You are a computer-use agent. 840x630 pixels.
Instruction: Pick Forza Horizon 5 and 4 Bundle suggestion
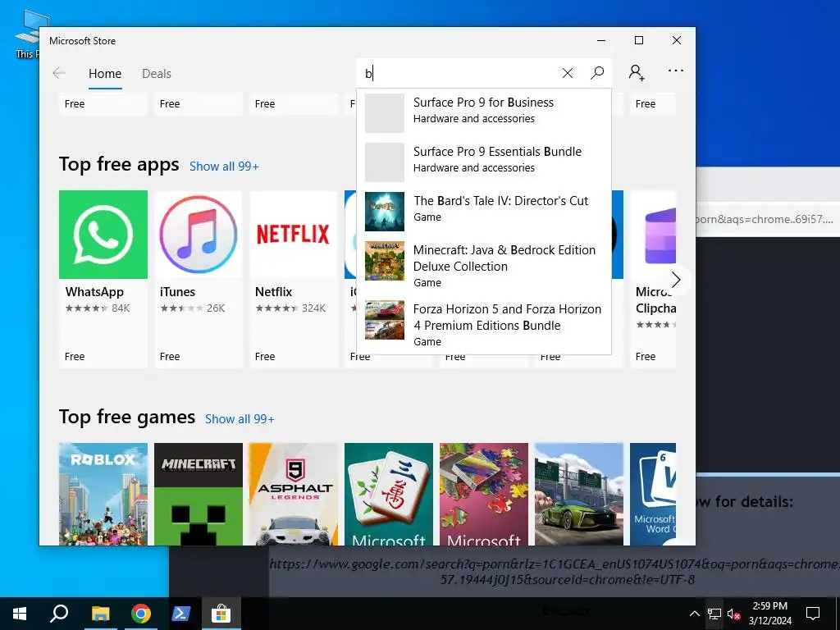[x=484, y=325]
